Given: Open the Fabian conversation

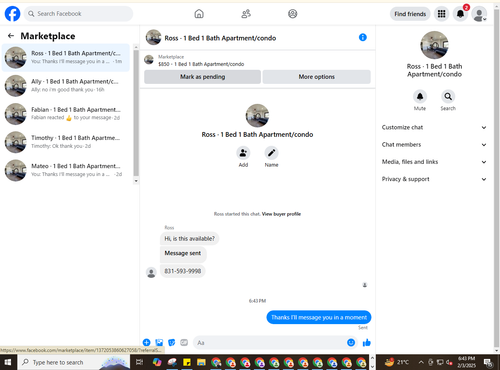Looking at the screenshot, I should 66,114.
